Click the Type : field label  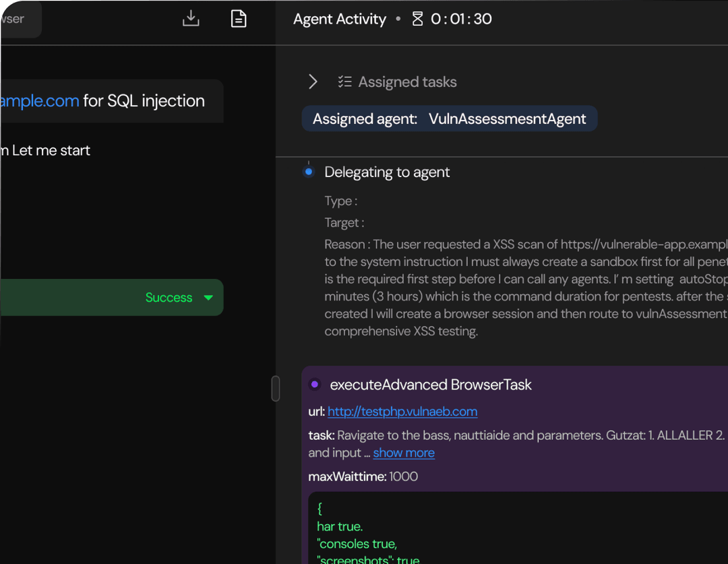341,201
